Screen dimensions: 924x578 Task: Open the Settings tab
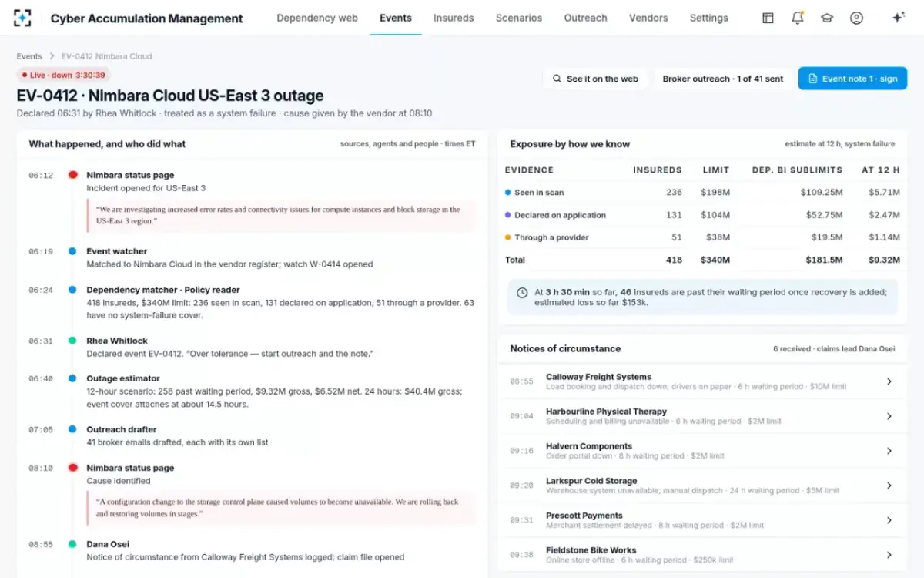pos(709,18)
